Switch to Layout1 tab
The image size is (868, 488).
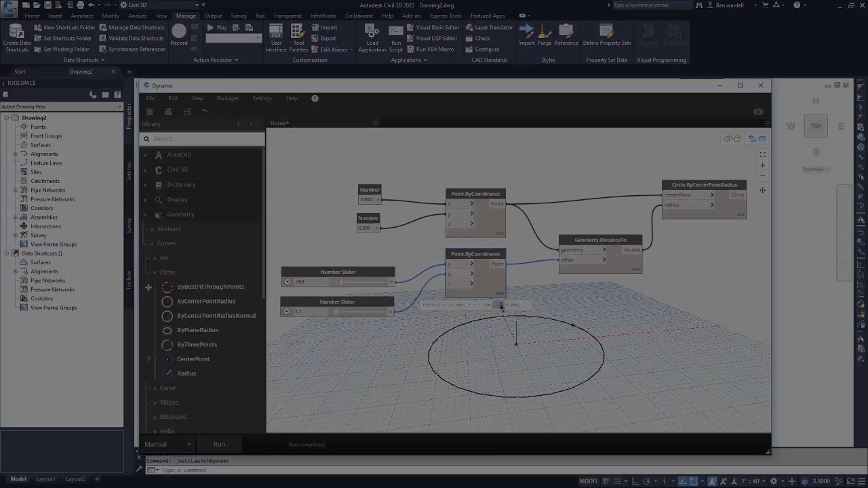(x=45, y=479)
